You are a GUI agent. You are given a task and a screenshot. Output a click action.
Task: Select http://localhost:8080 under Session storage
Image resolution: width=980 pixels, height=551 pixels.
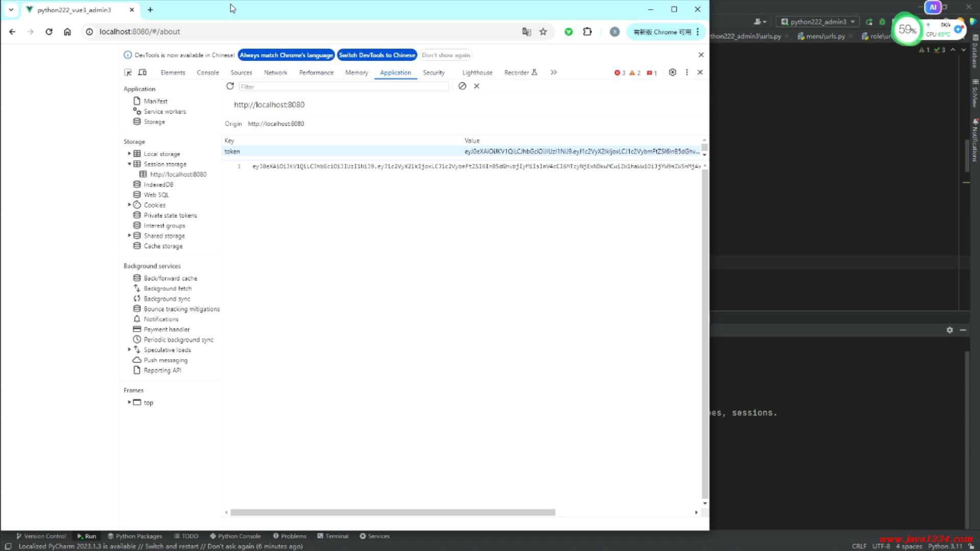[x=173, y=174]
